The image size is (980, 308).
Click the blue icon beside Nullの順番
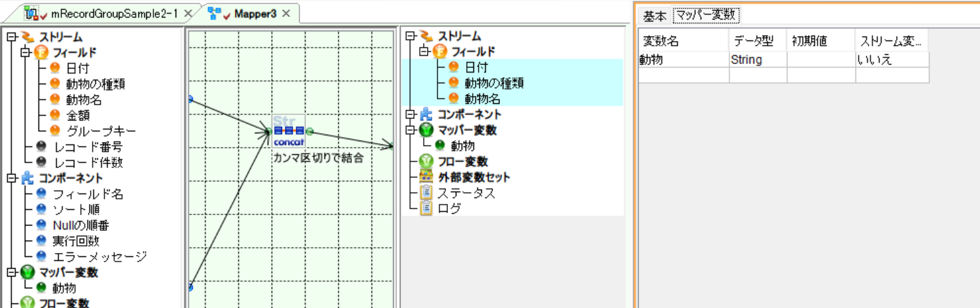coord(42,225)
